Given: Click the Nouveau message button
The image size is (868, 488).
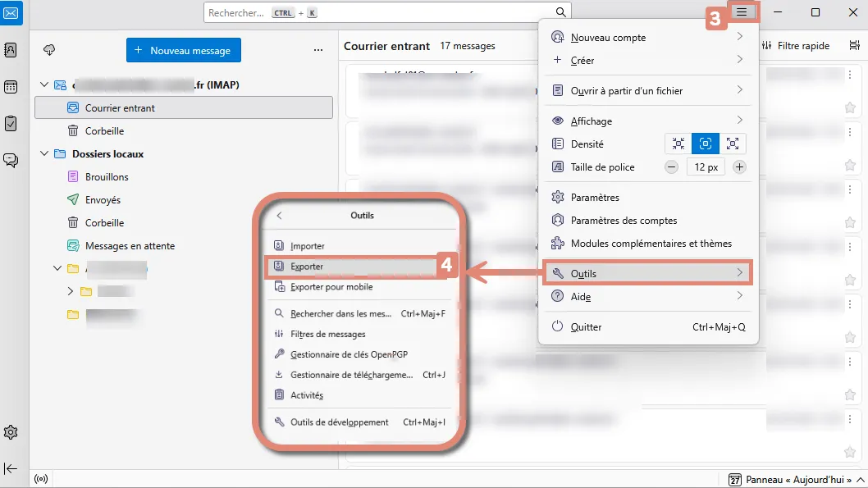Looking at the screenshot, I should click(x=183, y=50).
